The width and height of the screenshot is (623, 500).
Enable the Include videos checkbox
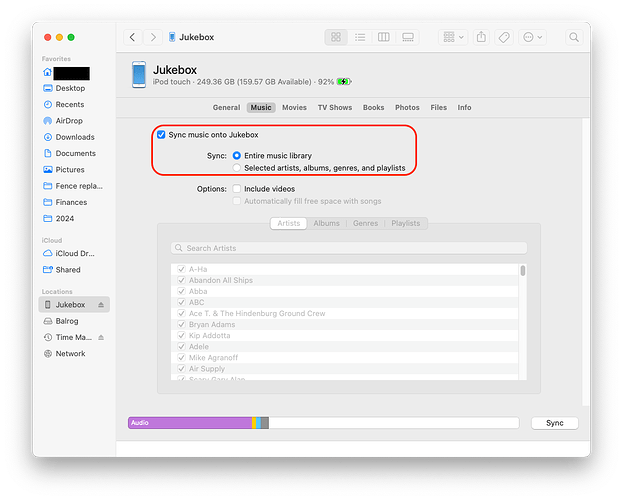click(237, 189)
